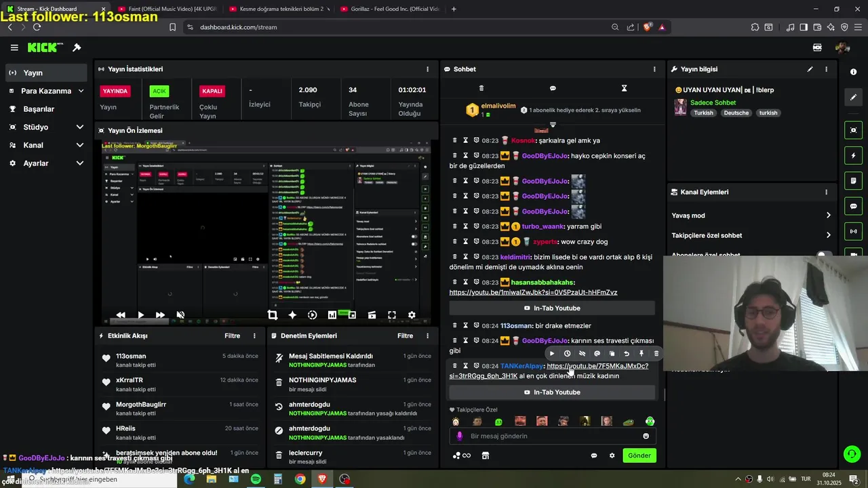Open the hamburger menu beside the Kick logo

point(14,47)
